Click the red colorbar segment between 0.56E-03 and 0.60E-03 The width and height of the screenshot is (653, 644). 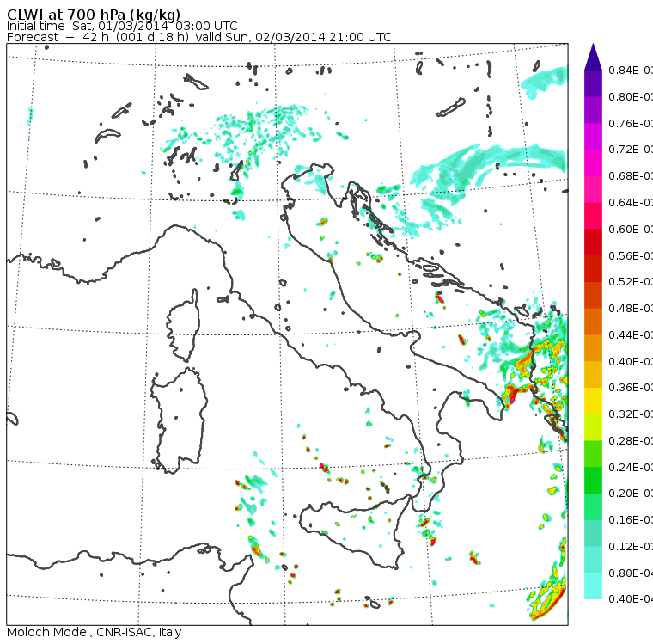click(x=593, y=242)
